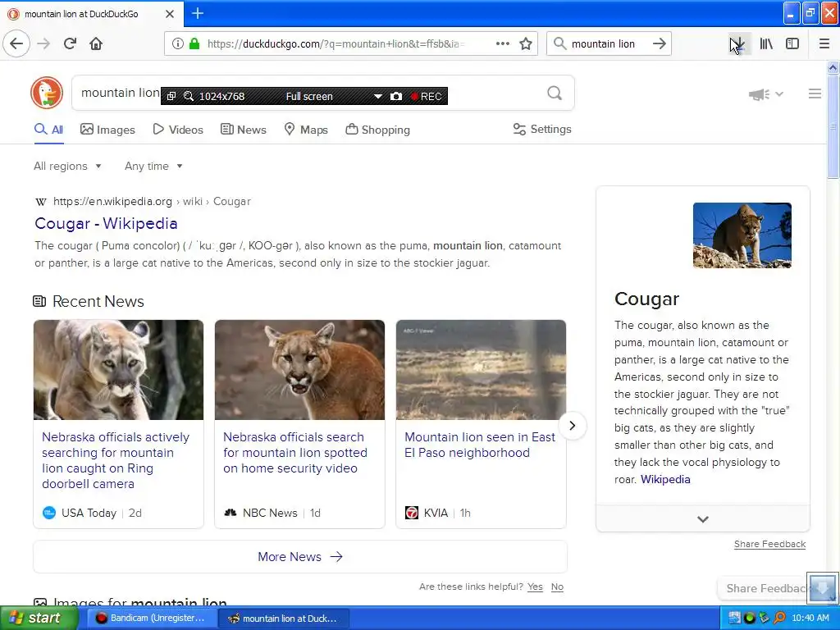This screenshot has height=630, width=840.
Task: Click the system tray clock 10:40 AM
Action: pos(810,619)
